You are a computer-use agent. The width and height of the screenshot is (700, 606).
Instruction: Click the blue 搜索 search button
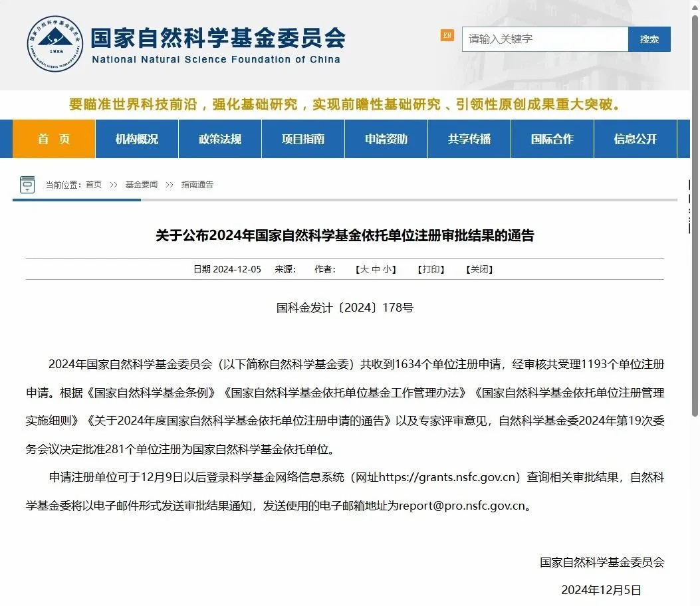pos(649,39)
